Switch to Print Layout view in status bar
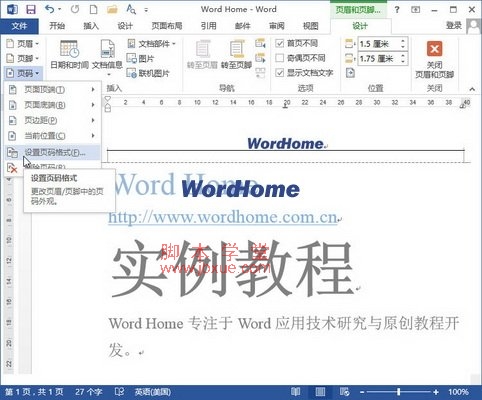 [x=320, y=392]
